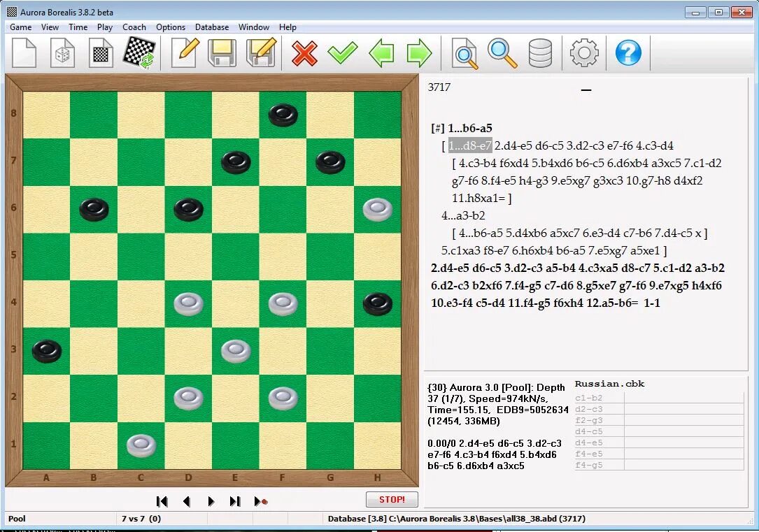Click the Database path status bar entry
Image resolution: width=759 pixels, height=532 pixels.
[457, 519]
